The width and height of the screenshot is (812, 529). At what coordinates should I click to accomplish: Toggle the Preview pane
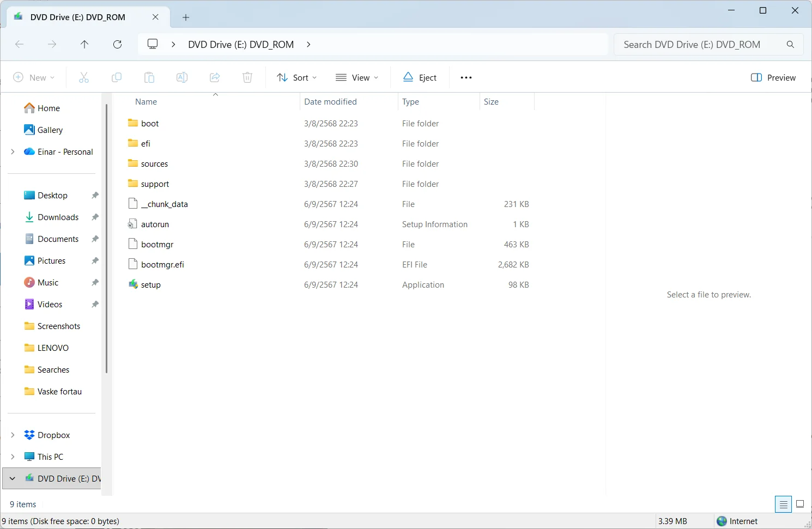coord(773,77)
